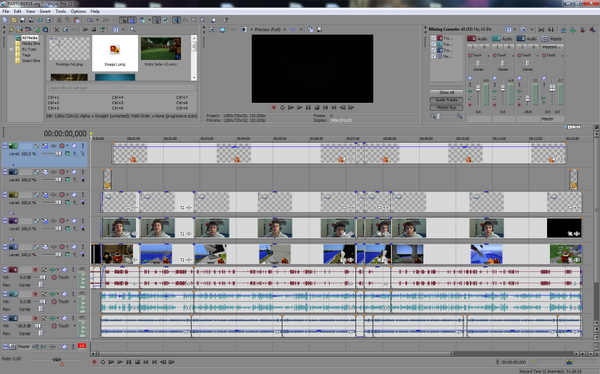Open the File menu
This screenshot has width=600, height=374.
pyautogui.click(x=6, y=11)
